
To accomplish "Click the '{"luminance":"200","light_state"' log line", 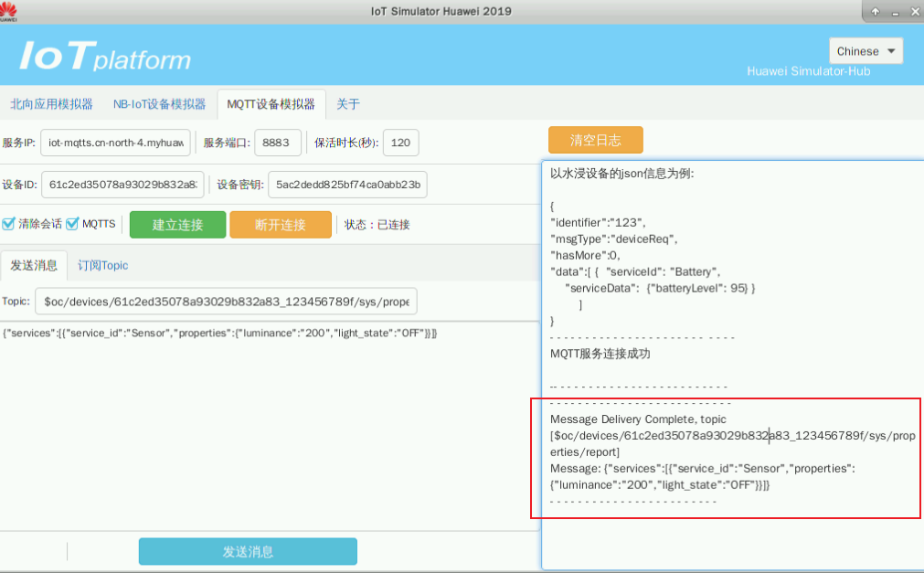I will 660,485.
